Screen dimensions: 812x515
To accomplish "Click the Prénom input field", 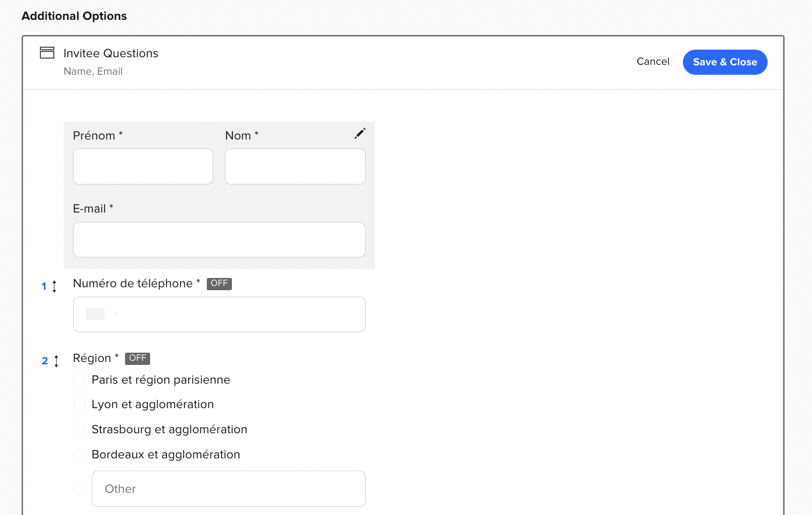I will pyautogui.click(x=143, y=166).
